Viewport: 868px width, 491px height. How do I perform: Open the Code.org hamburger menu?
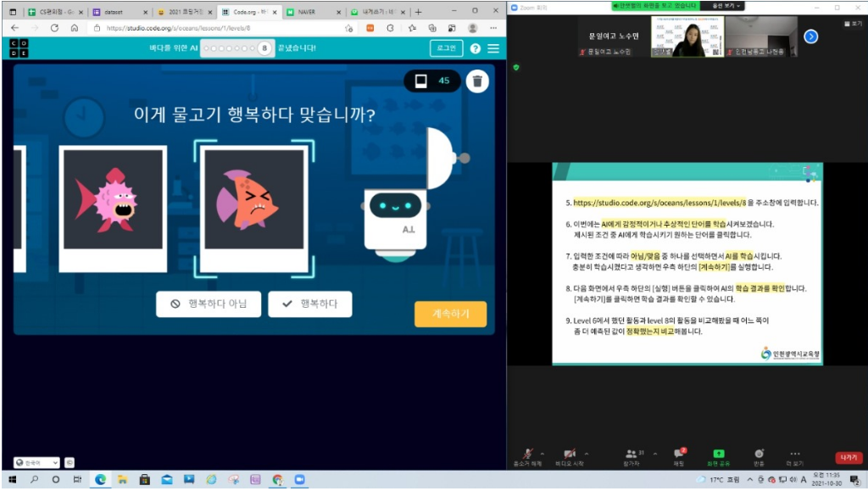click(x=493, y=48)
